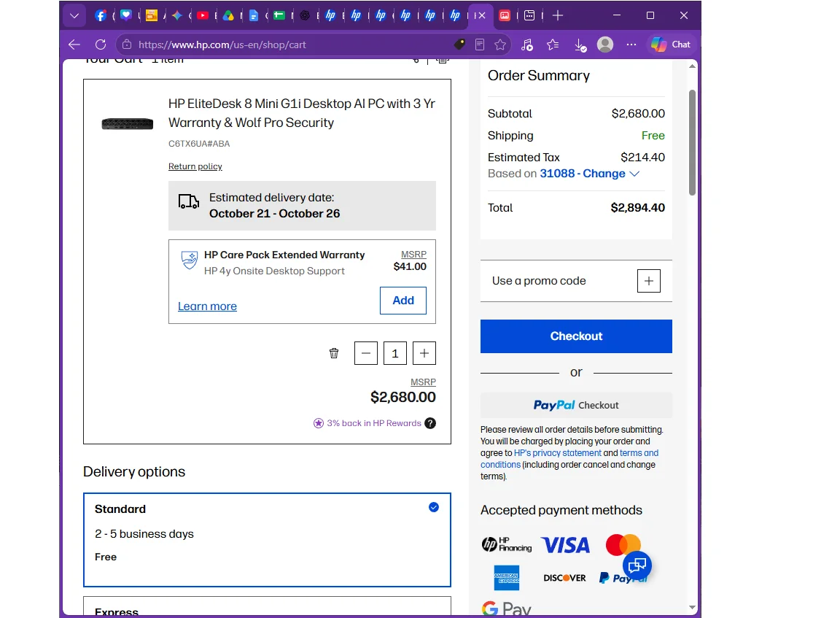Open the tab search dropdown
Viewport: 840px width, 618px height.
click(74, 15)
